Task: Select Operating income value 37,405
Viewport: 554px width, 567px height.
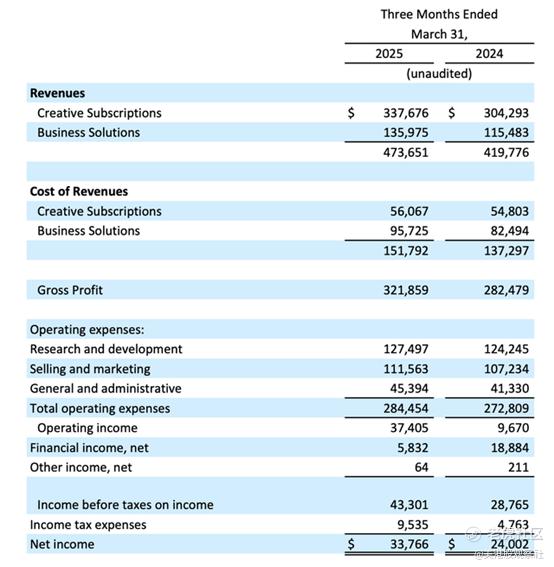Action: [x=409, y=428]
